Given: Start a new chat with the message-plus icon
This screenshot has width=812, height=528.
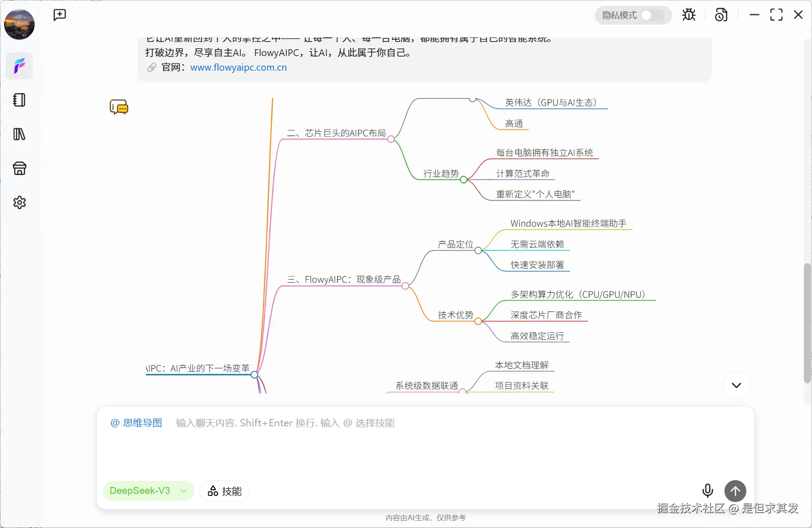Looking at the screenshot, I should click(x=59, y=15).
